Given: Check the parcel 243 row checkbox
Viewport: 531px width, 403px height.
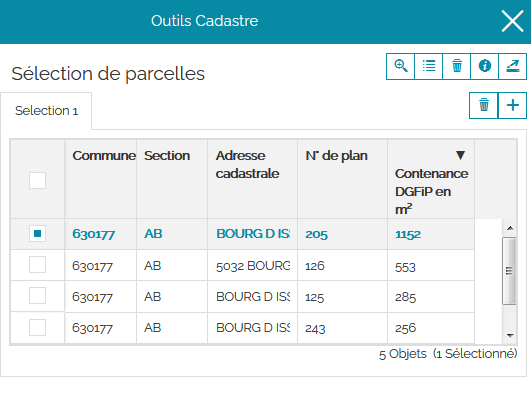Looking at the screenshot, I should [x=37, y=327].
